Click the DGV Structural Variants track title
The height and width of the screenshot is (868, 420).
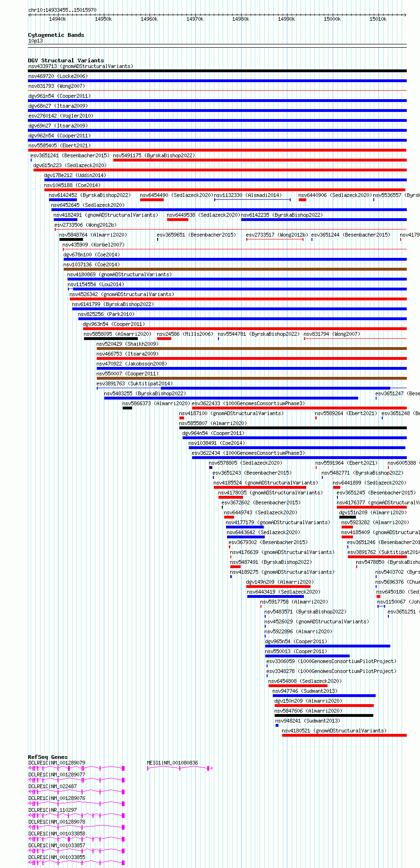[x=66, y=60]
